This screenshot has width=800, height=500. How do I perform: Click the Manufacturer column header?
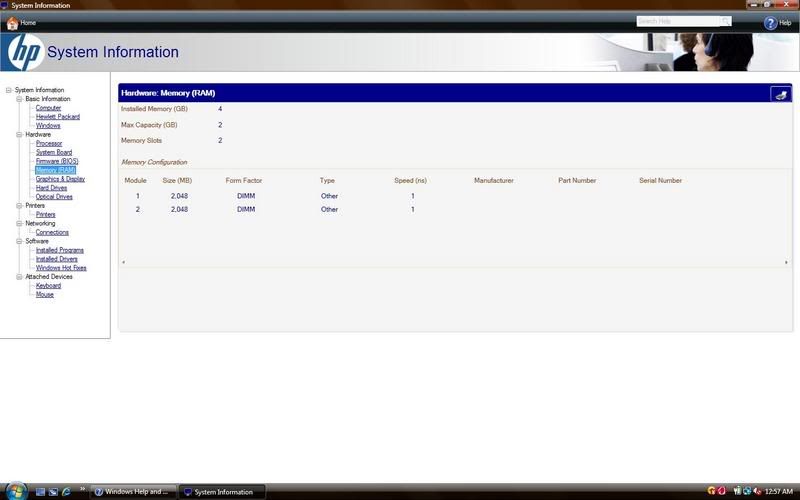(493, 181)
